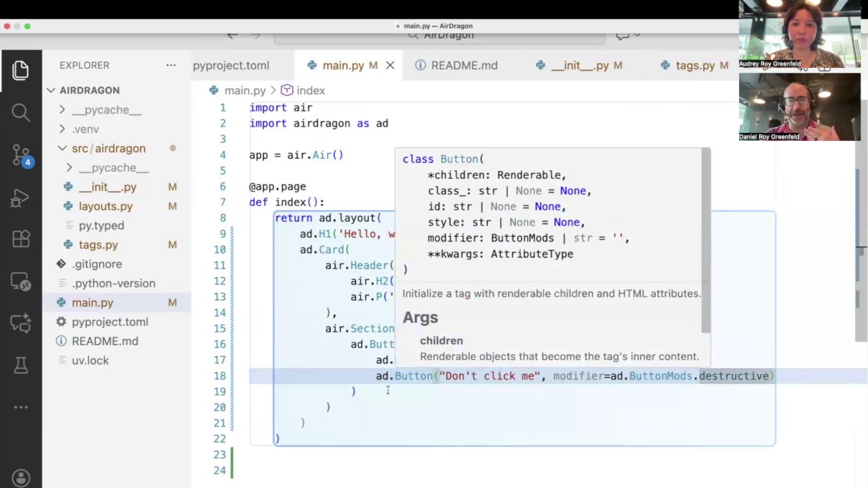Open the Explorer view icon
Image resolution: width=868 pixels, height=488 pixels.
coord(20,70)
